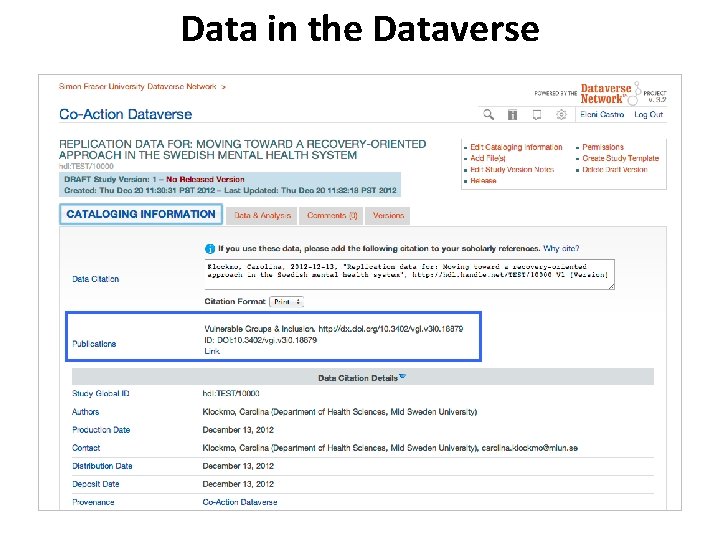The image size is (720, 540).
Task: Click Create Study Template link
Action: tap(620, 158)
